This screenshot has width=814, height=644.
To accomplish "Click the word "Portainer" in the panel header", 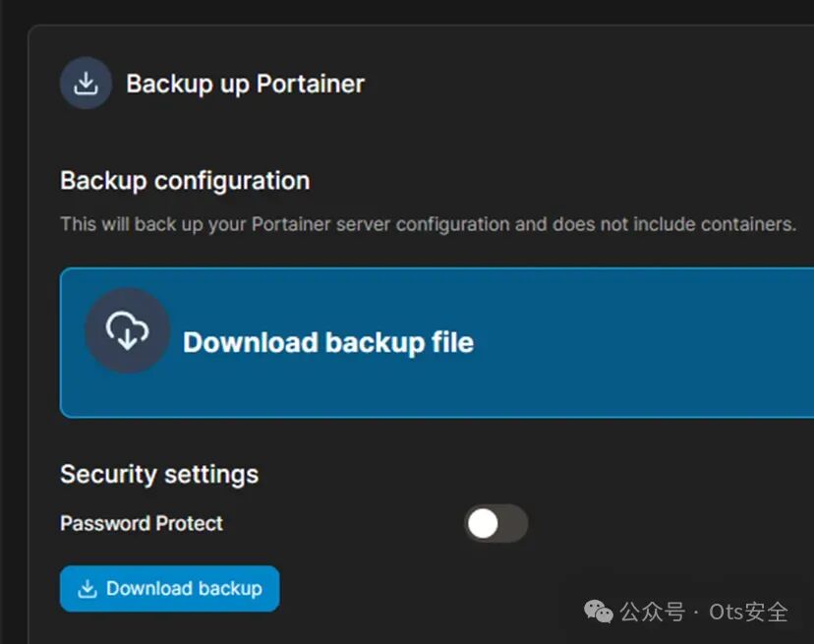I will (x=310, y=84).
